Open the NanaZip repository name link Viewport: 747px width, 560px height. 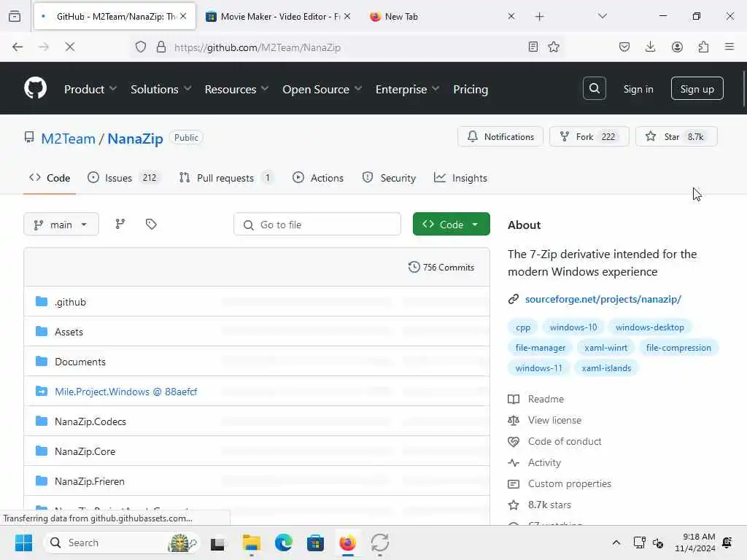[135, 139]
